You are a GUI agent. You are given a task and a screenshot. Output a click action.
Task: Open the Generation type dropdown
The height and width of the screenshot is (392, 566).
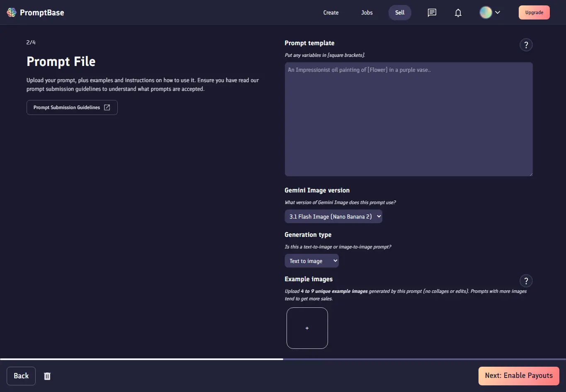[312, 261]
